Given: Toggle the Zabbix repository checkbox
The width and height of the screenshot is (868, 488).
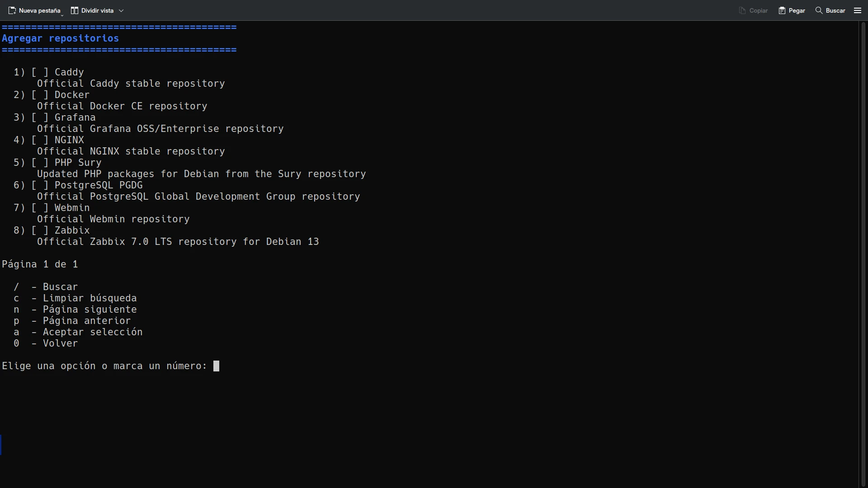Looking at the screenshot, I should coord(40,230).
